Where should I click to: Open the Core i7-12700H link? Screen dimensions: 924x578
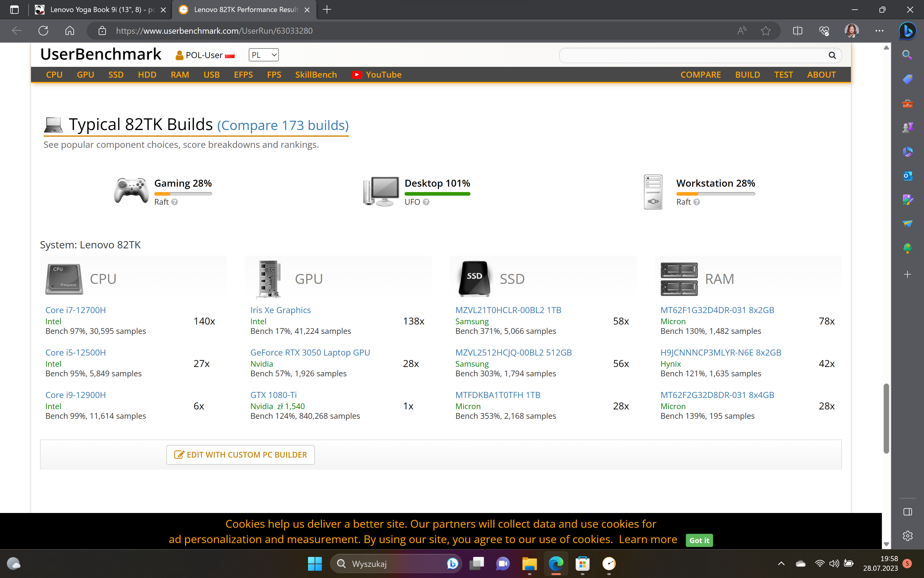pos(75,310)
